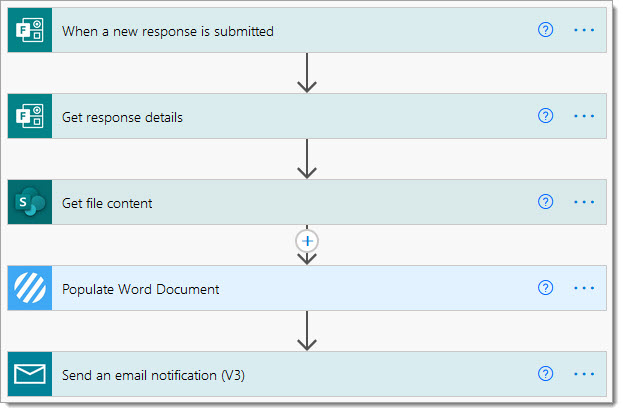This screenshot has height=413, width=623.
Task: Open more menu for trigger step
Action: coord(584,30)
